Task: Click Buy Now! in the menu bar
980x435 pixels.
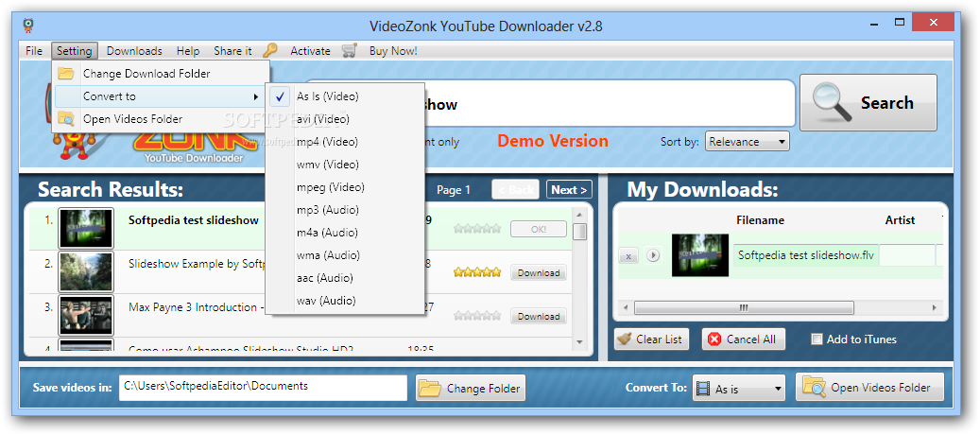Action: pos(393,51)
